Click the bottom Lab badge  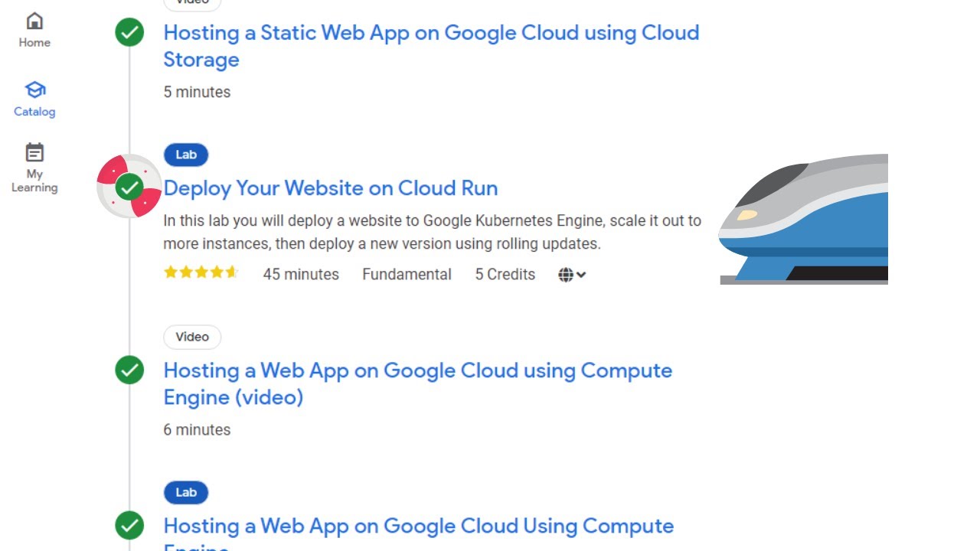(x=186, y=492)
